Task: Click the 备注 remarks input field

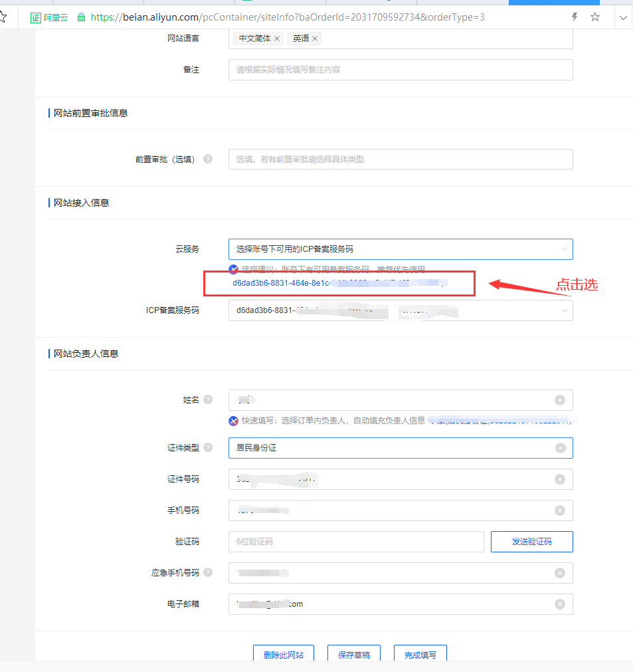Action: (x=401, y=70)
